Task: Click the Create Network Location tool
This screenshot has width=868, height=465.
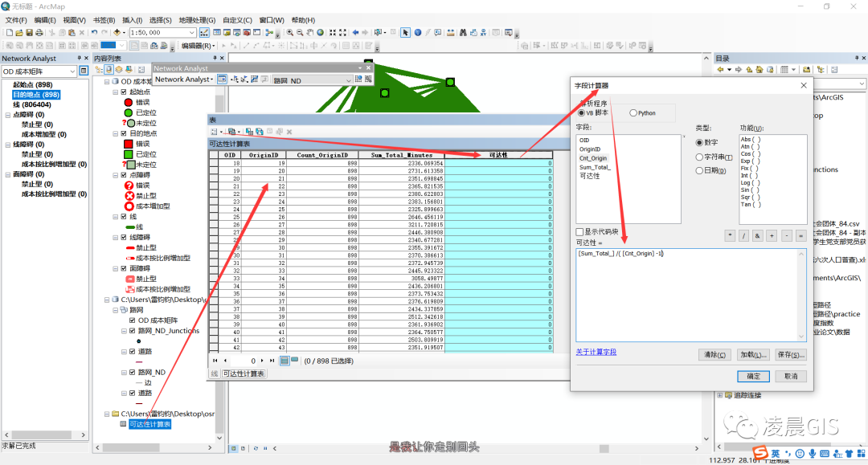Action: point(235,80)
